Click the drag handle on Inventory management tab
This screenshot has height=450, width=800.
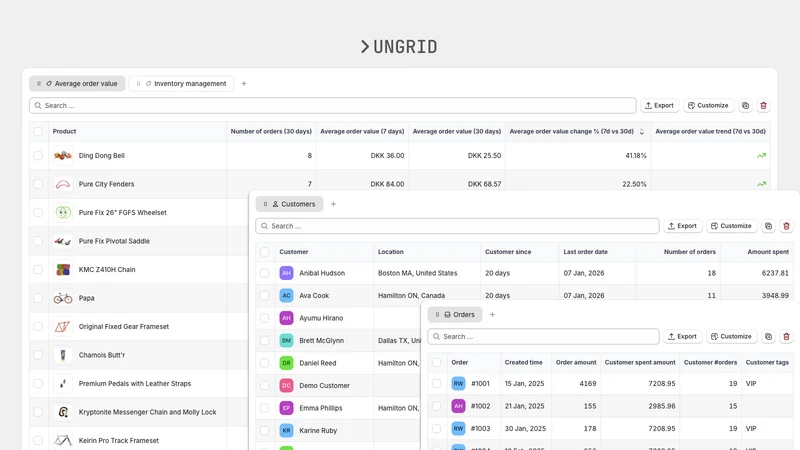(138, 84)
